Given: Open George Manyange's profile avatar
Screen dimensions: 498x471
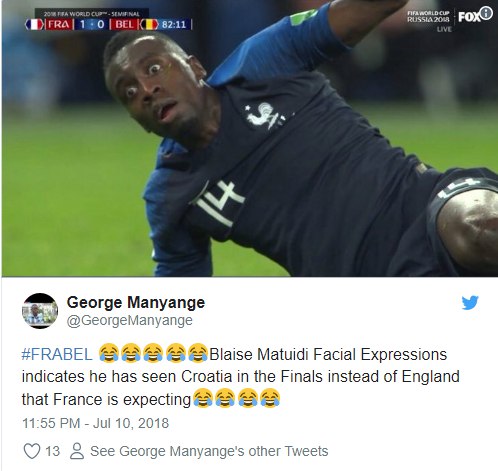Looking at the screenshot, I should click(40, 311).
